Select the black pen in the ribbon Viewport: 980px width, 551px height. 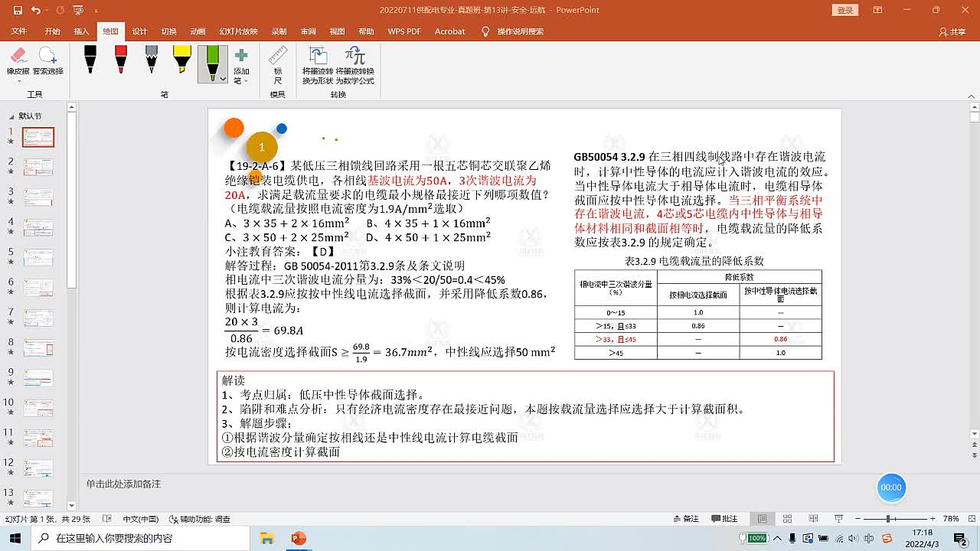(x=90, y=60)
